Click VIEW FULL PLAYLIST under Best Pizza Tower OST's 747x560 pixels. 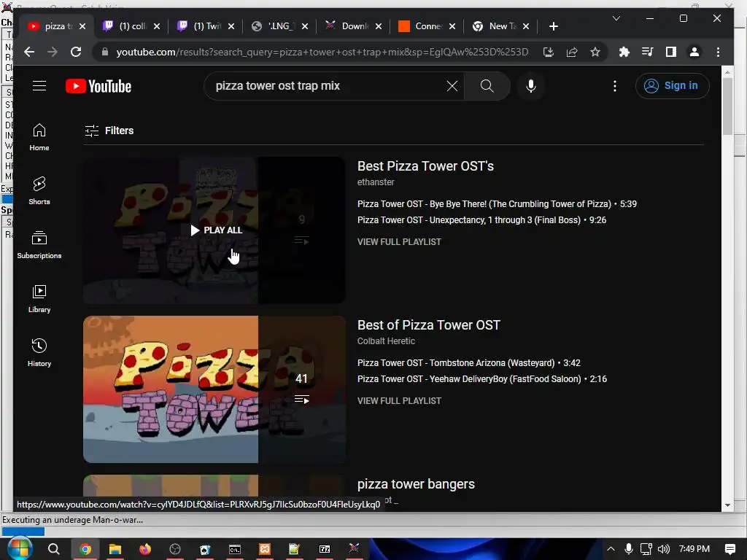[399, 242]
